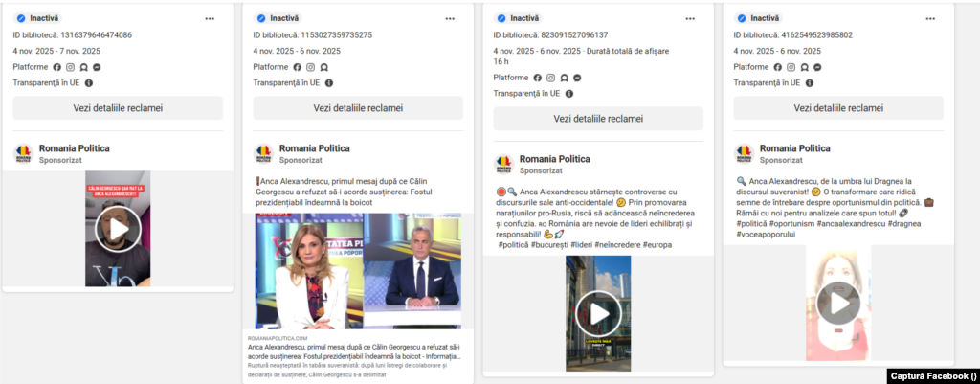This screenshot has height=384, width=980.
Task: Open ROMANIAPOLITICA.COM article headline link
Action: 354,351
